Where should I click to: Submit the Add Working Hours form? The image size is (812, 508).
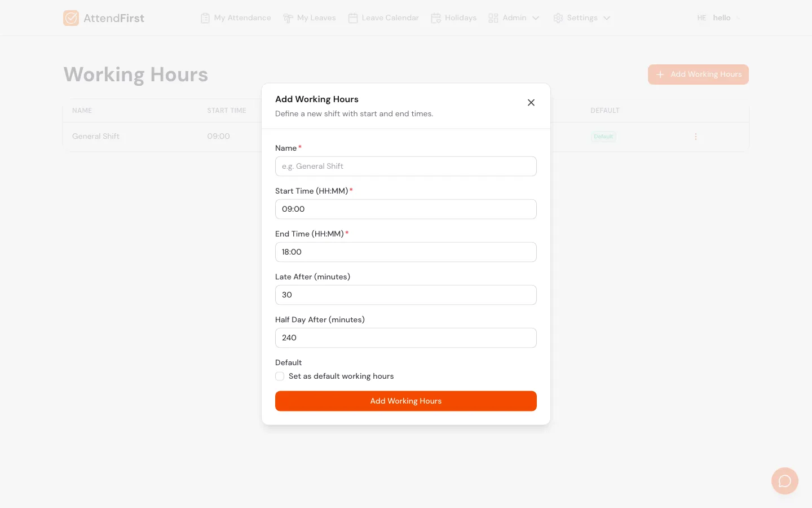click(x=405, y=401)
